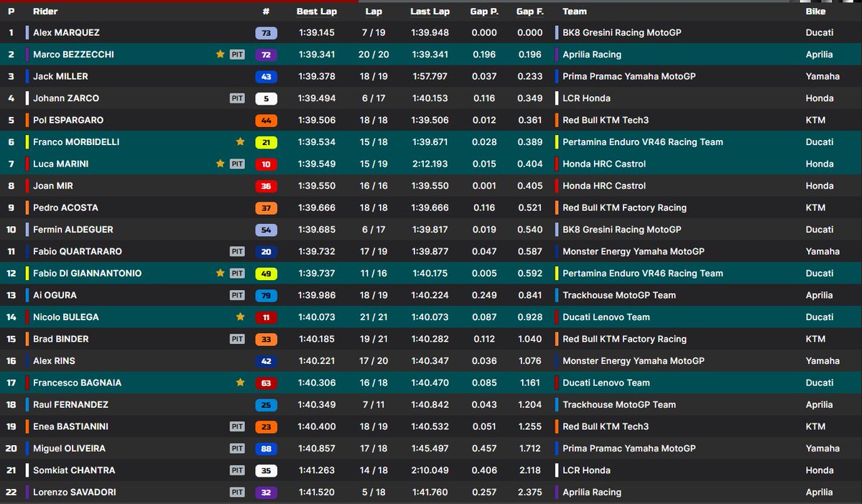The image size is (862, 504).
Task: Click the PIT badge in Somkiat Chantra's row
Action: tap(237, 470)
